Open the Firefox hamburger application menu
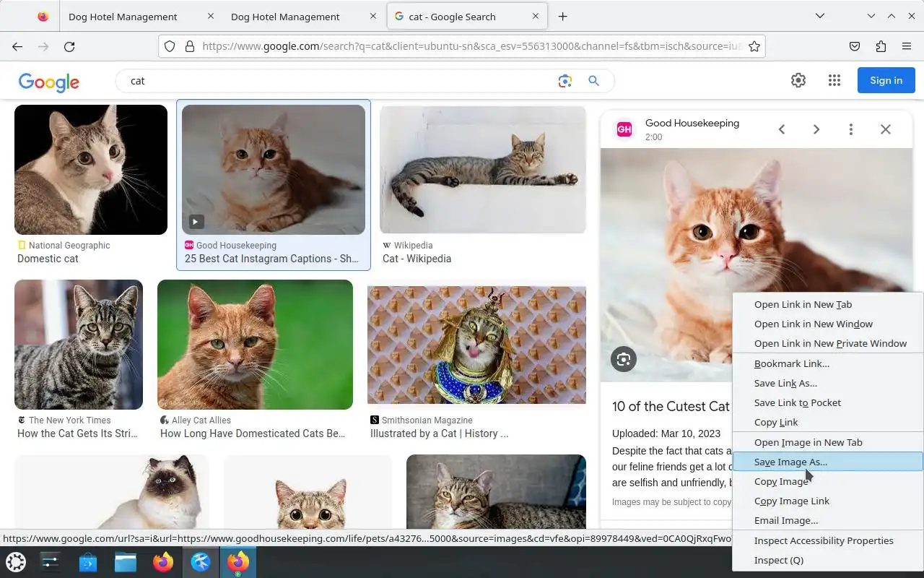Image resolution: width=924 pixels, height=578 pixels. pos(907,46)
